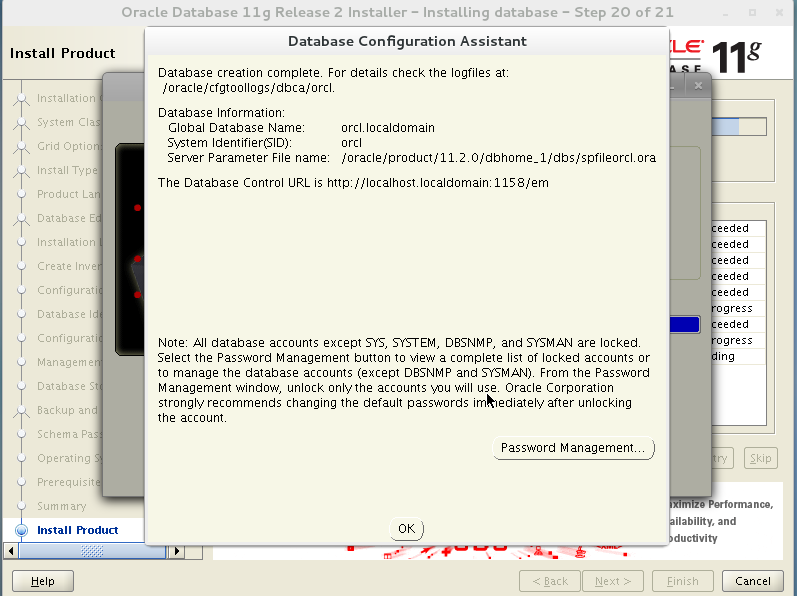The height and width of the screenshot is (596, 797).
Task: Click the System Identifier value orcl
Action: pos(351,143)
